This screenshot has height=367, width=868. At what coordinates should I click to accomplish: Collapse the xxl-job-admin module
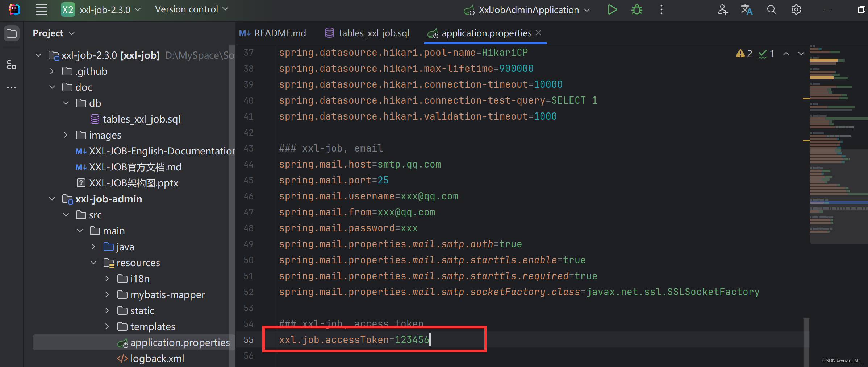[52, 199]
